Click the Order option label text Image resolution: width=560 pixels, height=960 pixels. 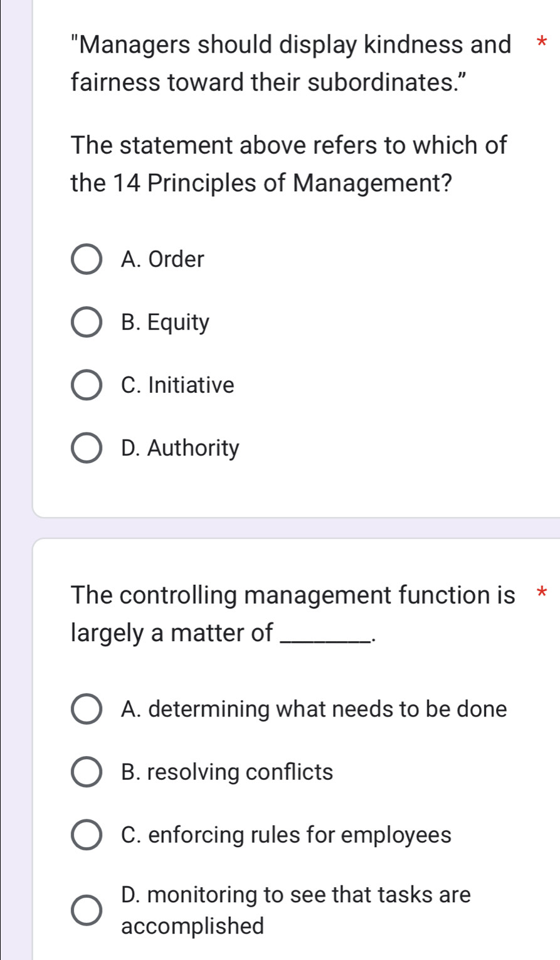pos(163,259)
